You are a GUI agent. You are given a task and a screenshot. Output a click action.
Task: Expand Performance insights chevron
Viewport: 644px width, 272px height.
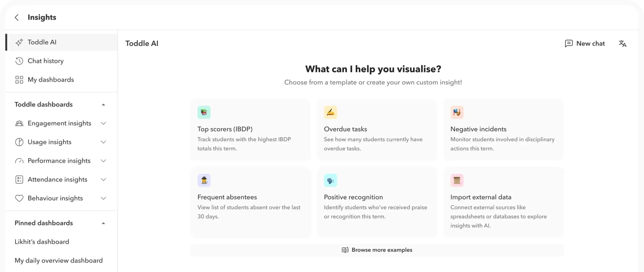103,161
